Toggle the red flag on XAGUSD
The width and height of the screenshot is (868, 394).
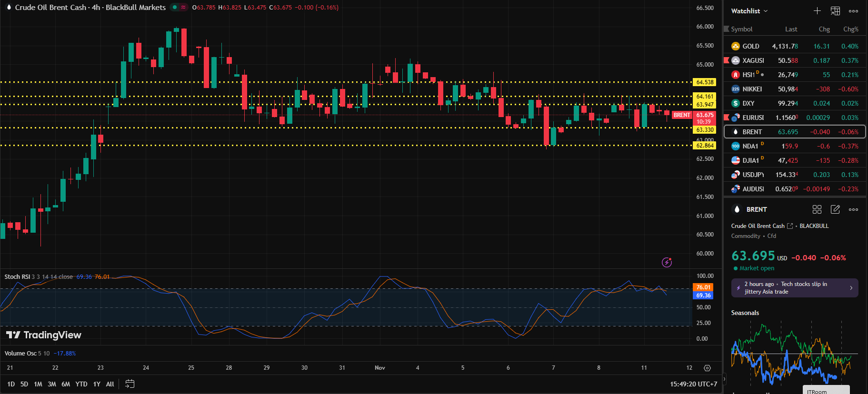pos(727,60)
